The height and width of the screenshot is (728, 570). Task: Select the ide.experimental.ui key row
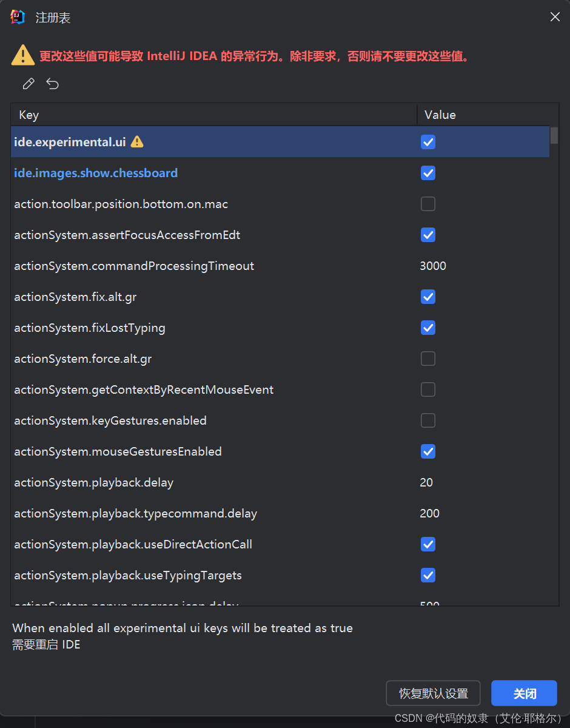(280, 142)
